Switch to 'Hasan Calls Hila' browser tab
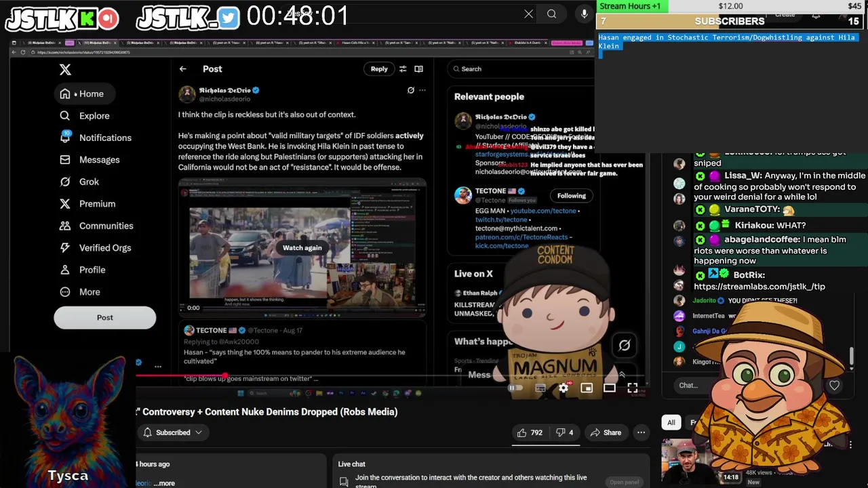868x488 pixels. (x=357, y=43)
